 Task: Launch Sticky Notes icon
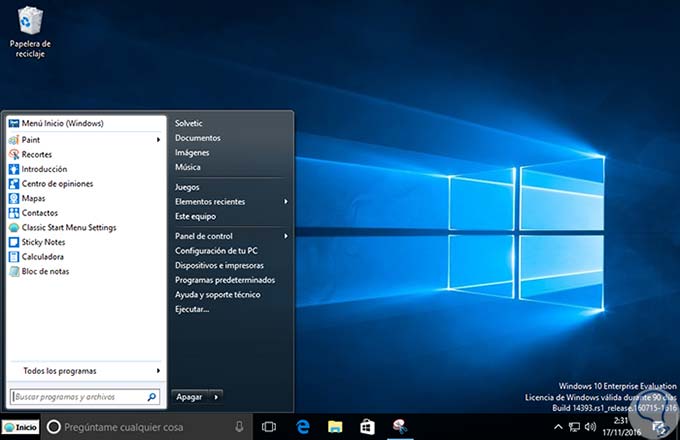pos(14,242)
